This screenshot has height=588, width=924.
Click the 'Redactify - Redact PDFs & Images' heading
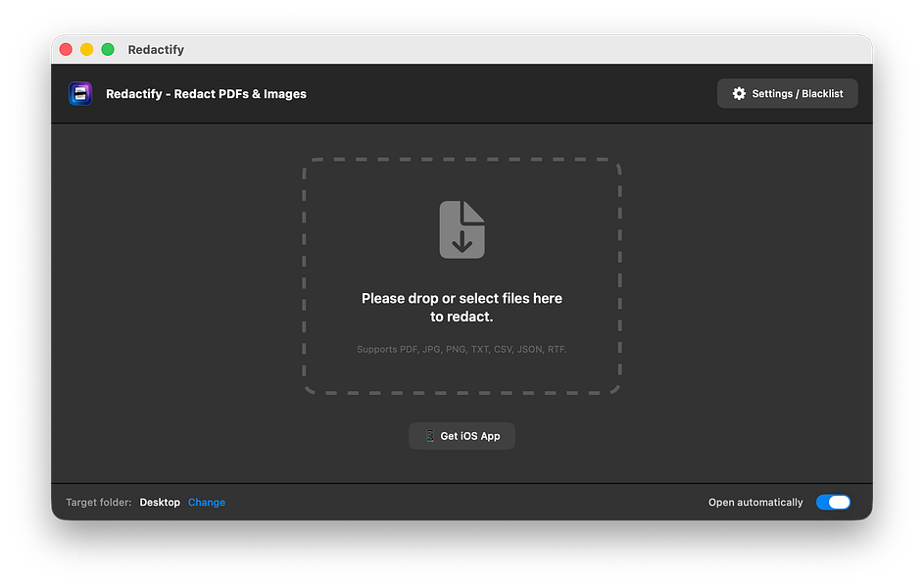(x=206, y=94)
